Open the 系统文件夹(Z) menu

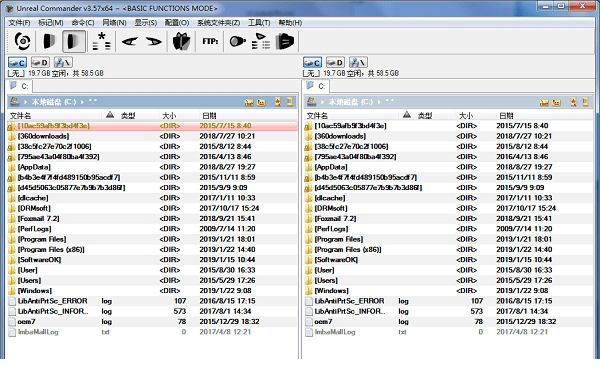point(218,23)
